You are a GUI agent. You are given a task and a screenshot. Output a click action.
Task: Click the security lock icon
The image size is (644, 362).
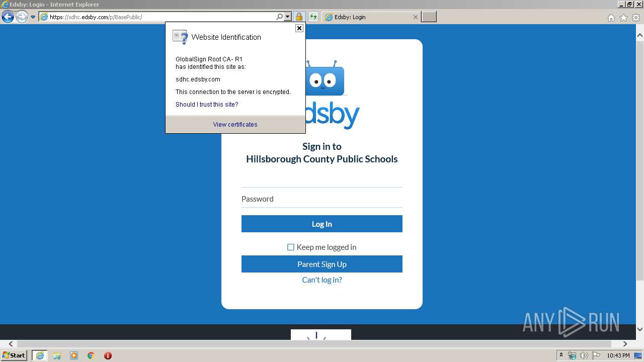(299, 17)
